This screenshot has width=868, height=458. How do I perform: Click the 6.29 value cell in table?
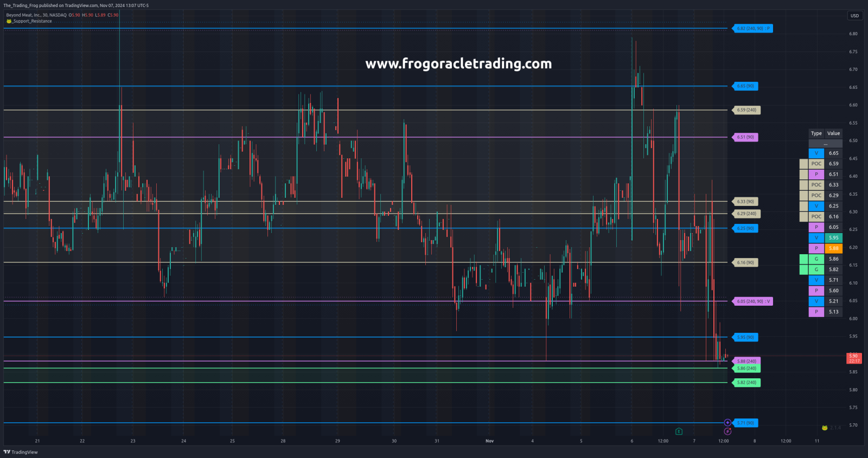pyautogui.click(x=834, y=195)
